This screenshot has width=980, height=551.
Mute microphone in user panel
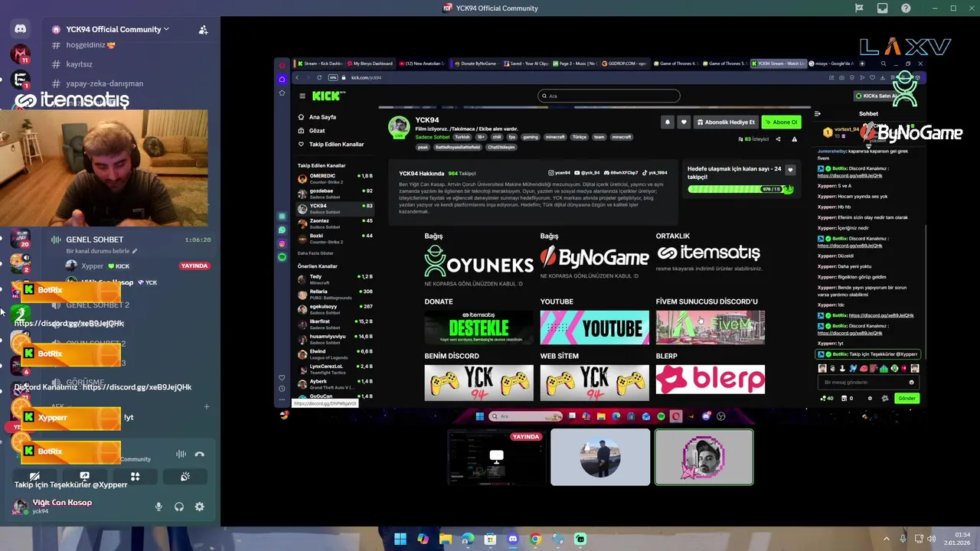click(159, 507)
